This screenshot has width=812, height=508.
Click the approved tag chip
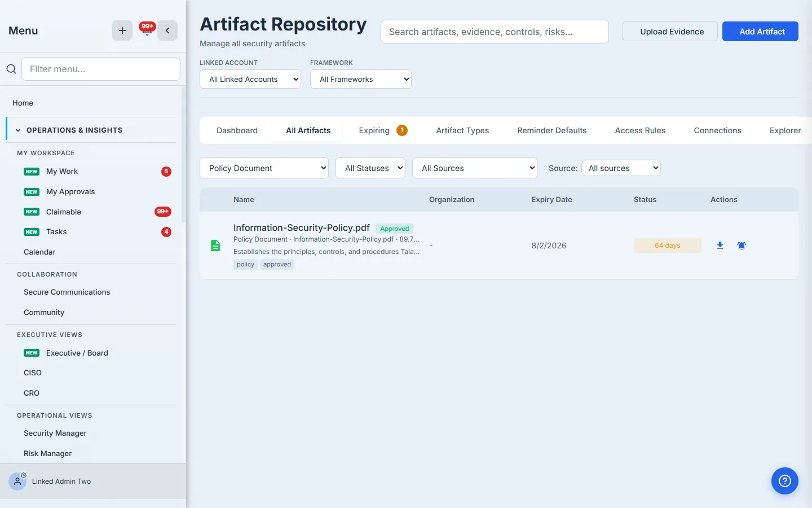pos(277,265)
